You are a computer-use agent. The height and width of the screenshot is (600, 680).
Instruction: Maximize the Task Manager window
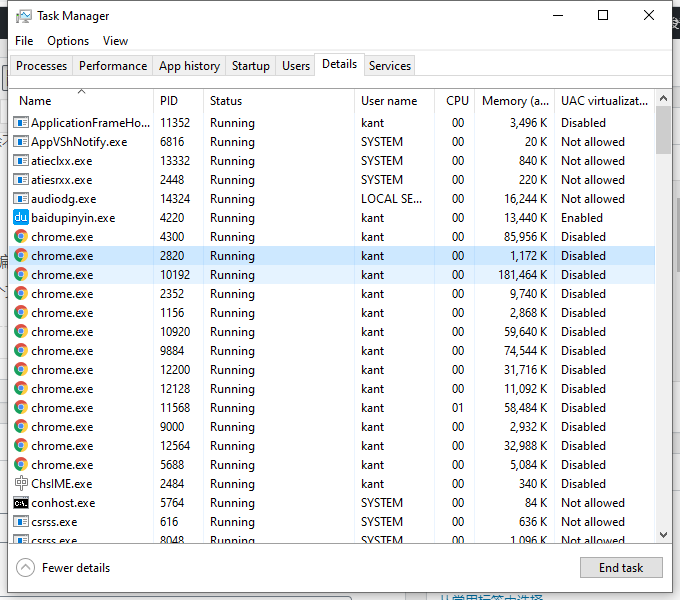pos(603,16)
